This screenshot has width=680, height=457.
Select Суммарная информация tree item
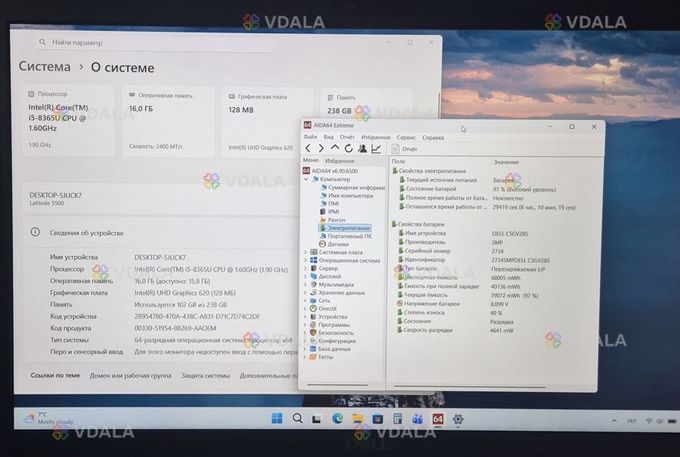click(355, 187)
